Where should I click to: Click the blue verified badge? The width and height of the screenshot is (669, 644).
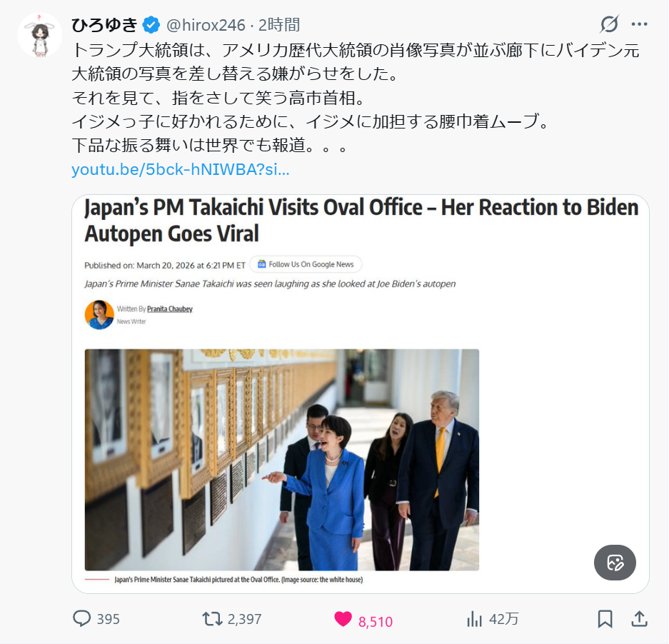coord(151,25)
